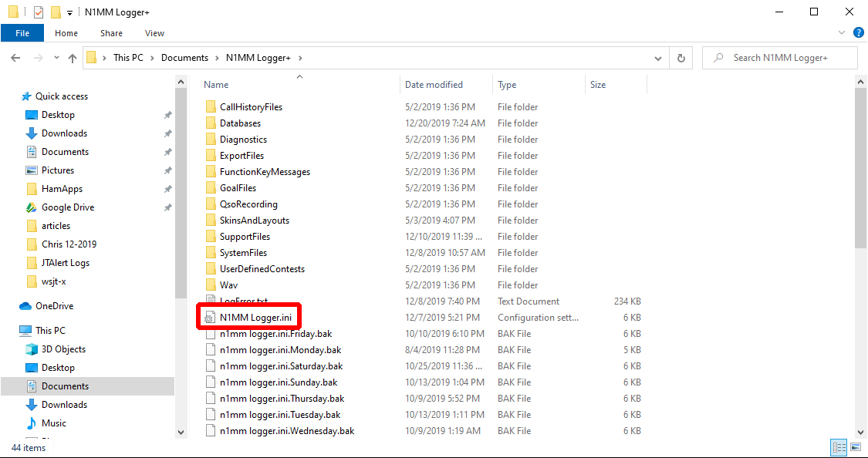Select GoalFiles folder

point(238,188)
